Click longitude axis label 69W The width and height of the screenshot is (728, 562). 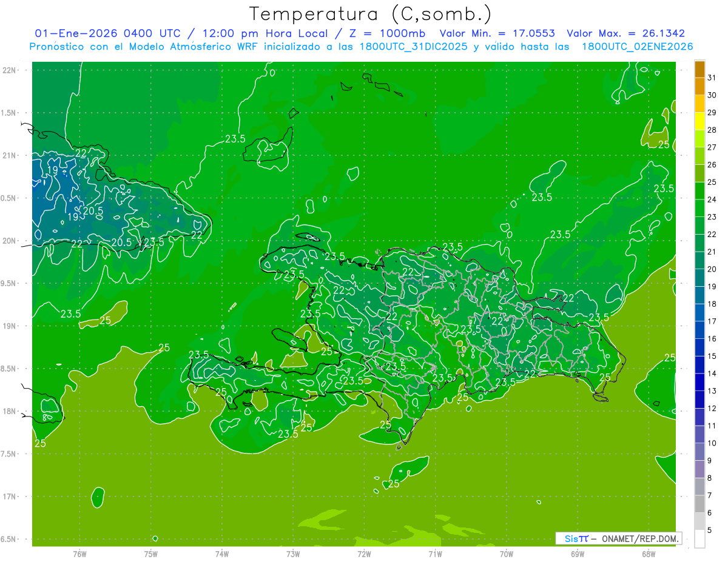tap(578, 554)
